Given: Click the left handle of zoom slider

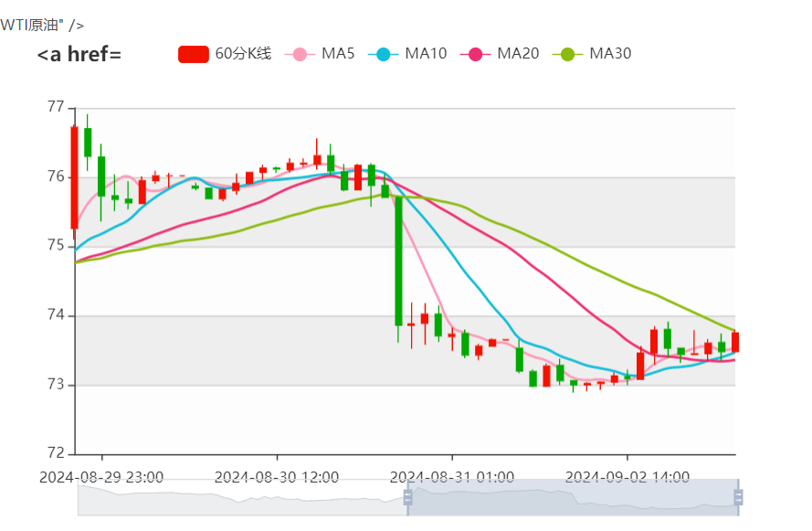Looking at the screenshot, I should point(408,497).
